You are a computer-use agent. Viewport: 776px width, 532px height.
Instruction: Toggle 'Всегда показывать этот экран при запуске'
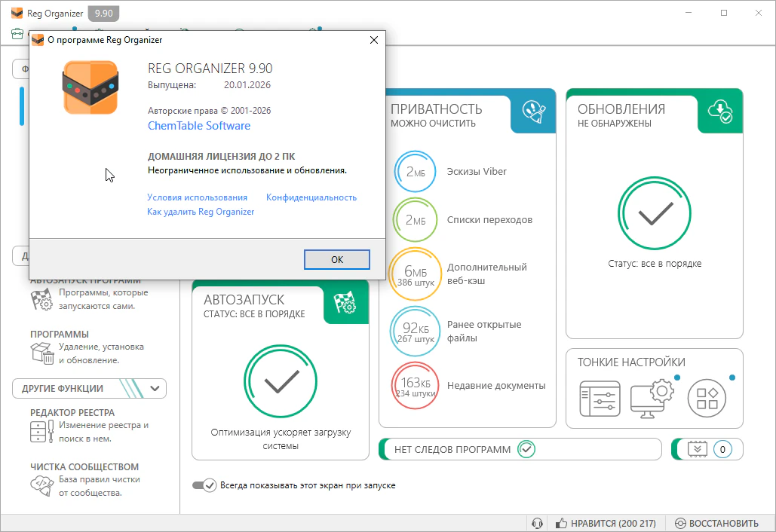click(204, 485)
